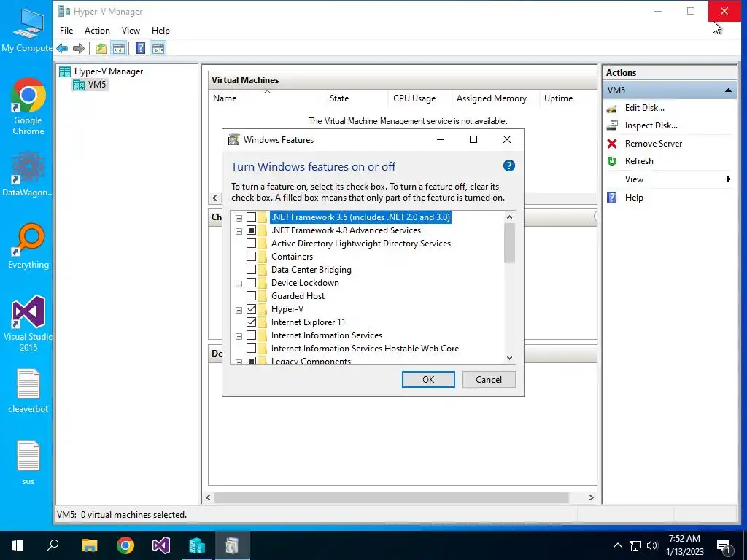Expand .NET Framework 3.5 tree node
Viewport: 747px width, 560px height.
click(x=239, y=218)
